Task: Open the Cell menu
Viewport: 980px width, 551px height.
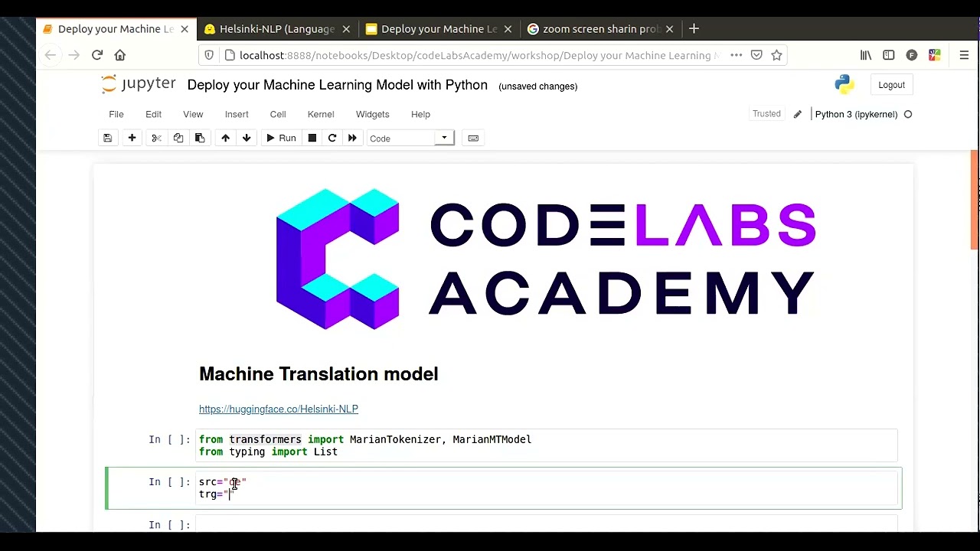Action: (x=278, y=114)
